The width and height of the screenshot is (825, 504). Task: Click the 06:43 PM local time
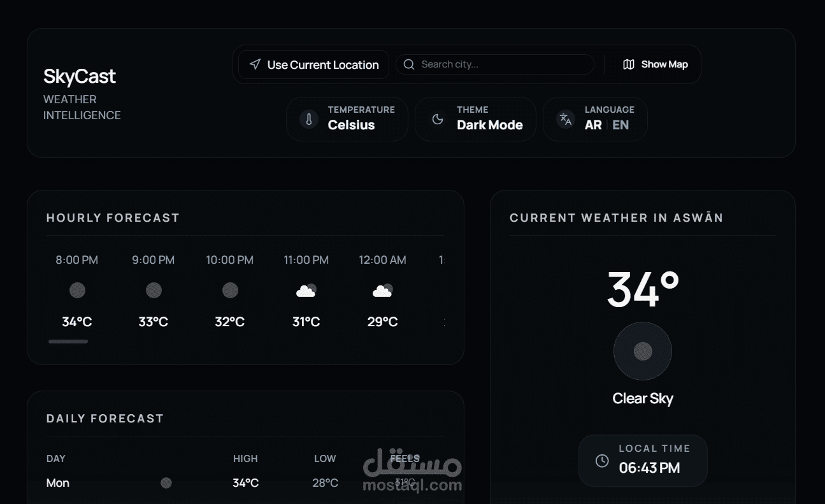coord(649,468)
